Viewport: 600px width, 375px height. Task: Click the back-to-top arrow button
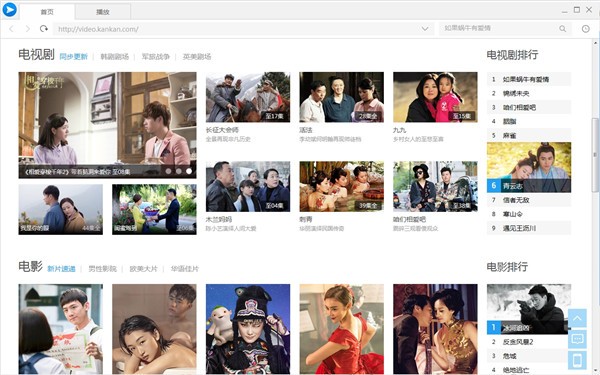tap(577, 318)
